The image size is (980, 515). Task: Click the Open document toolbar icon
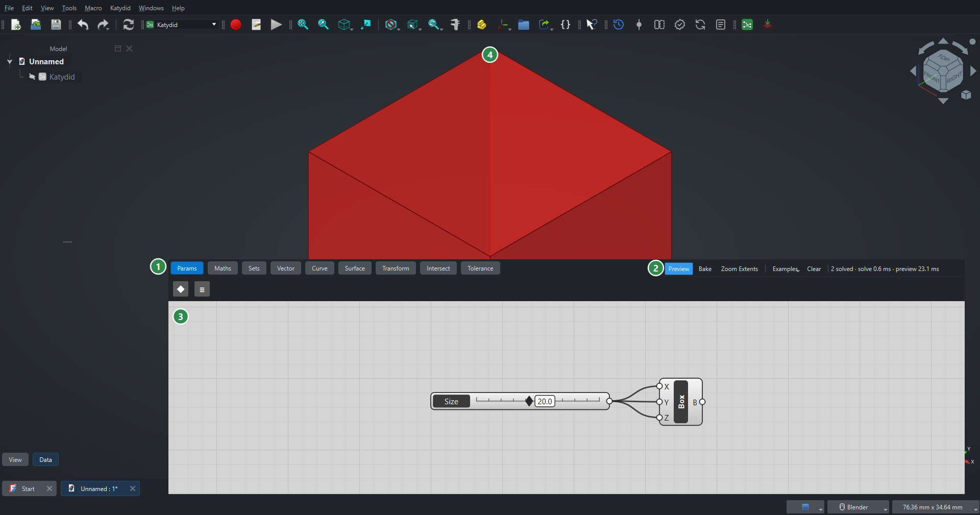(36, 24)
